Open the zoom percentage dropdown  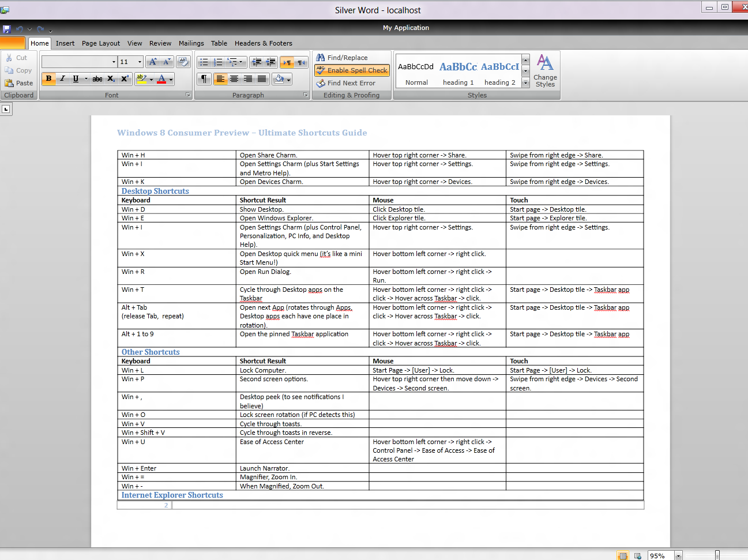point(678,556)
